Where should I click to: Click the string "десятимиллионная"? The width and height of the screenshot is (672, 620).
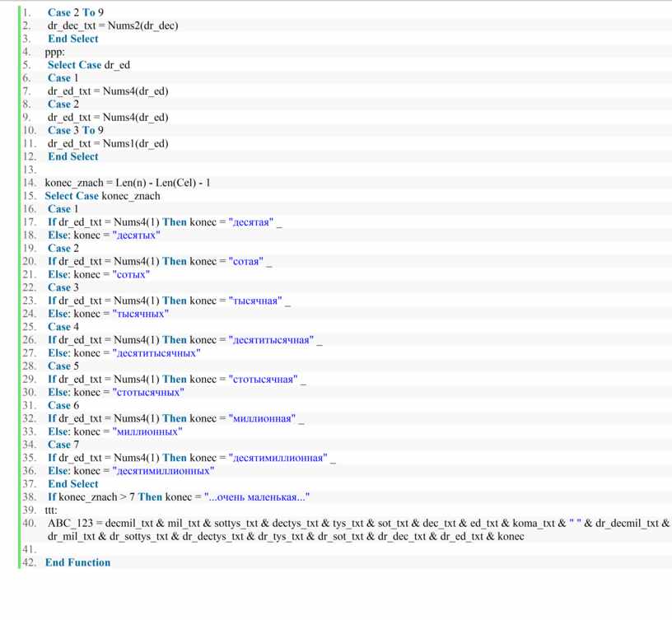click(x=278, y=458)
